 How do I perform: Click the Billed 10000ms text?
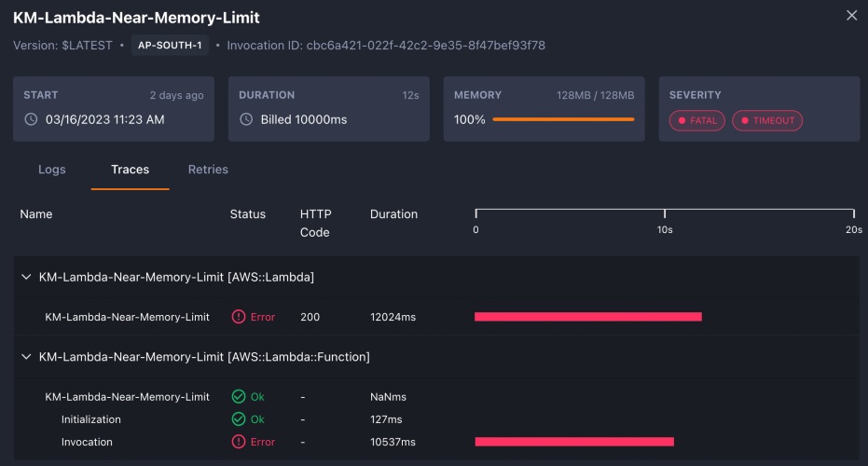(304, 119)
